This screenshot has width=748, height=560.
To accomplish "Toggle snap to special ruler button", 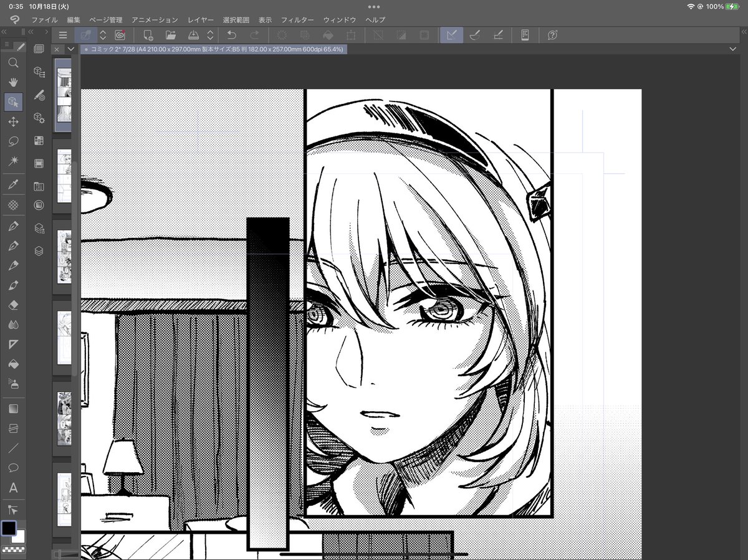I will point(474,36).
